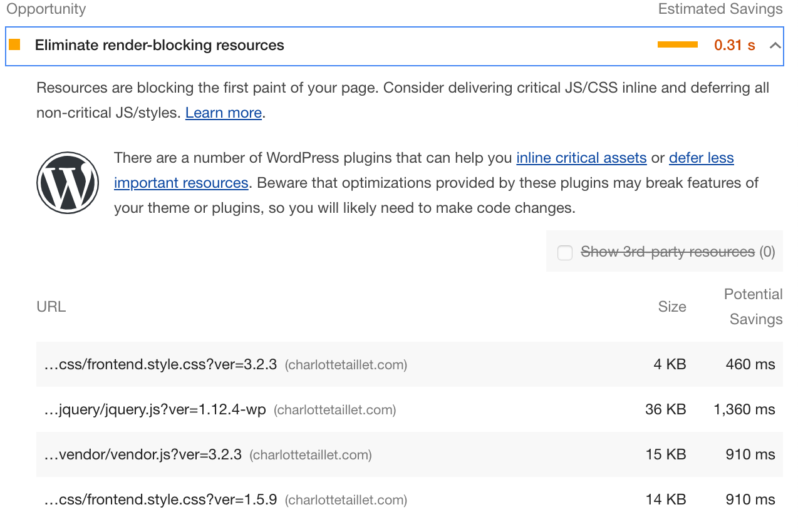Open the Learn more link
The image size is (798, 532).
(x=224, y=113)
